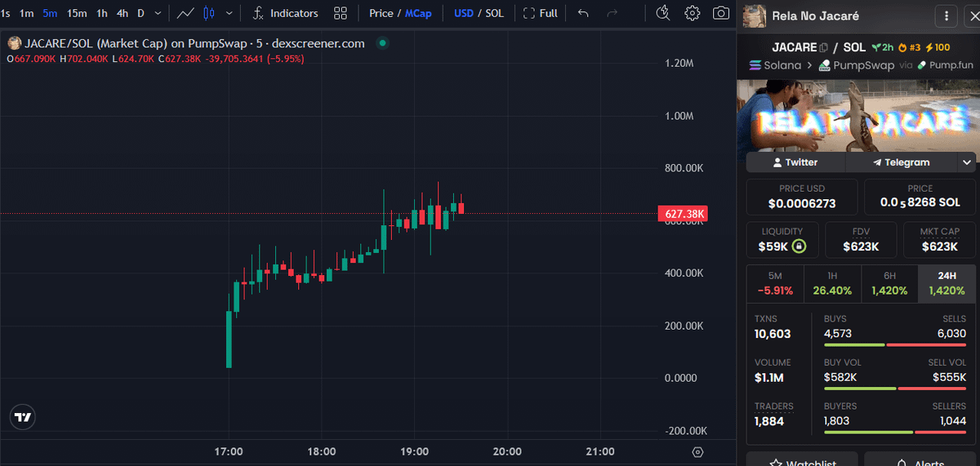The image size is (980, 466).
Task: Click the JACARE/SOL chart title text
Action: pyautogui.click(x=194, y=43)
